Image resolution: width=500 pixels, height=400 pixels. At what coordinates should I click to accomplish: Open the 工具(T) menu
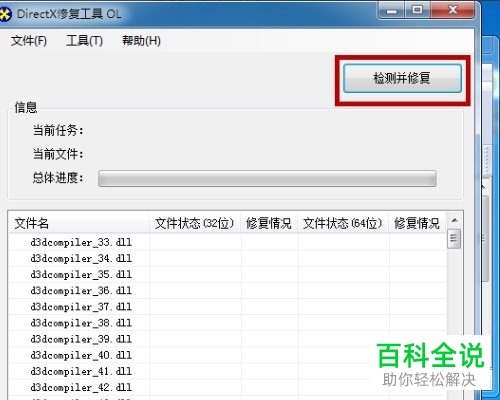[x=84, y=41]
